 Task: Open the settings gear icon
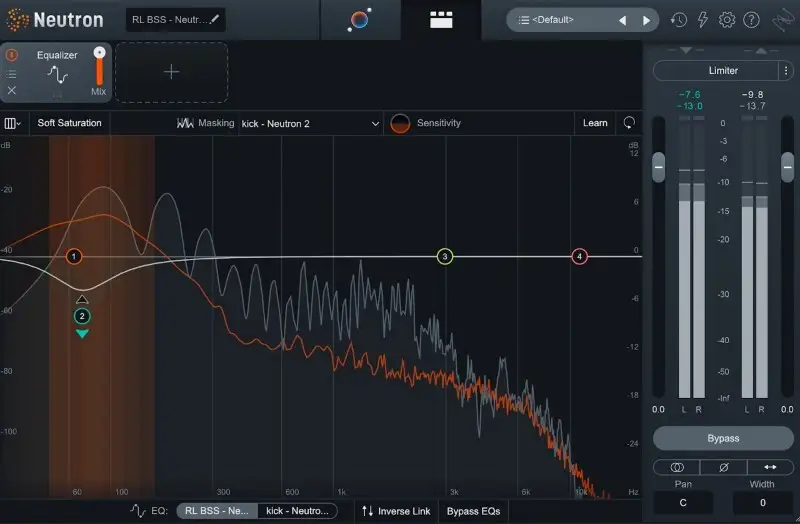pyautogui.click(x=727, y=20)
